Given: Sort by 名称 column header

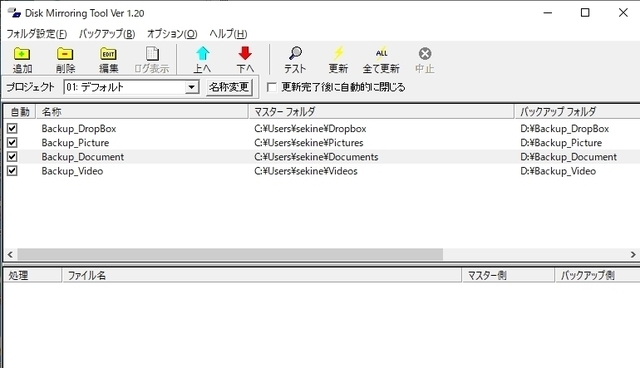Looking at the screenshot, I should pos(142,112).
